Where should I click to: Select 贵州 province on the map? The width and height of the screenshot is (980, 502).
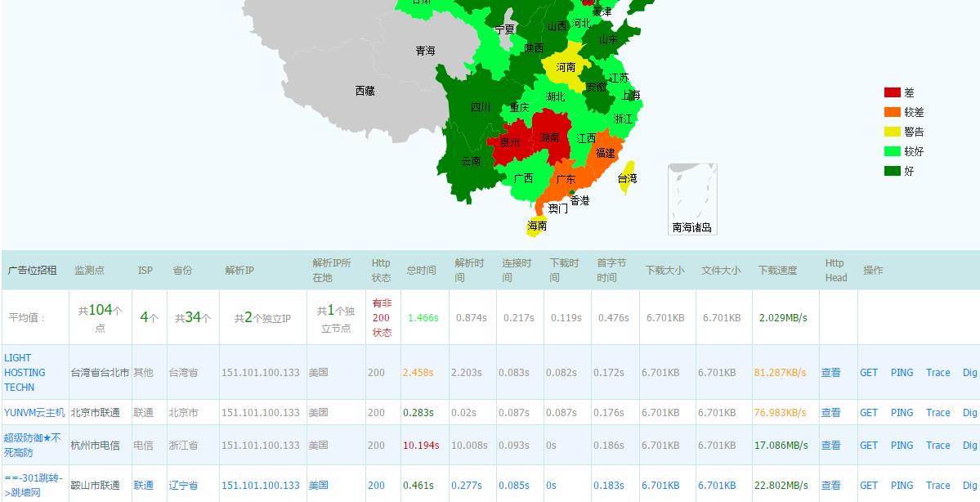pyautogui.click(x=509, y=143)
